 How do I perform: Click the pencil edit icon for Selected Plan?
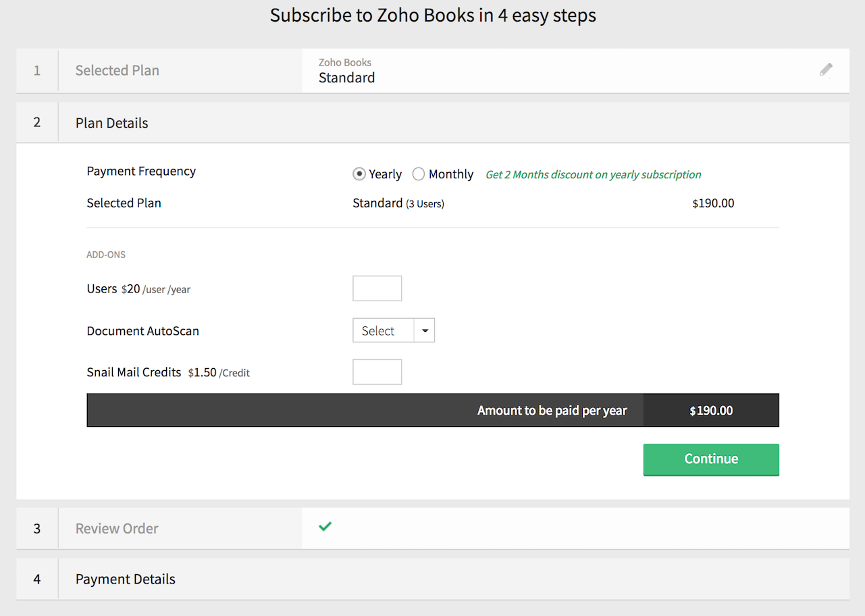[826, 70]
